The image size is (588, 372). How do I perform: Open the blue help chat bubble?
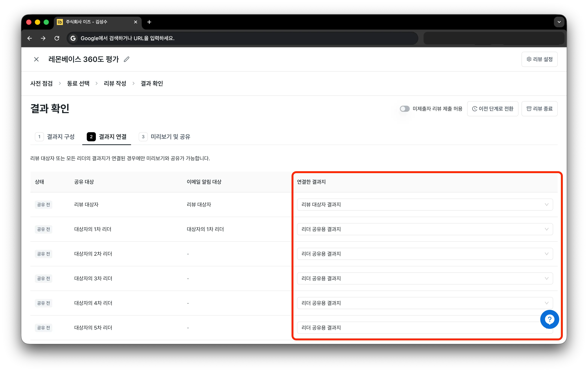[x=549, y=319]
